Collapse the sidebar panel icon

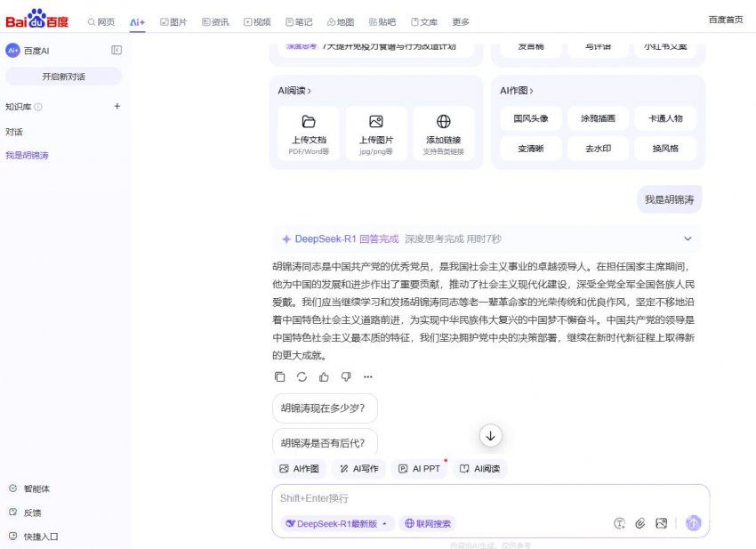[x=117, y=50]
